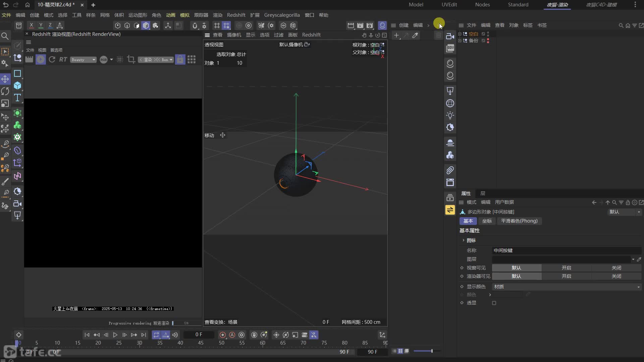The image size is (644, 362).
Task: Play animation forward
Action: click(115, 335)
